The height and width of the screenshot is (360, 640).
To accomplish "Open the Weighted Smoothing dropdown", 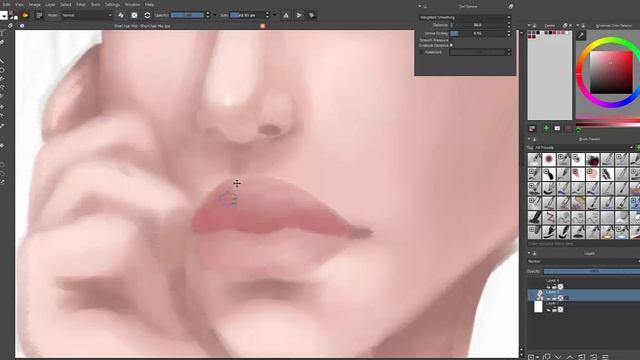I will [465, 18].
